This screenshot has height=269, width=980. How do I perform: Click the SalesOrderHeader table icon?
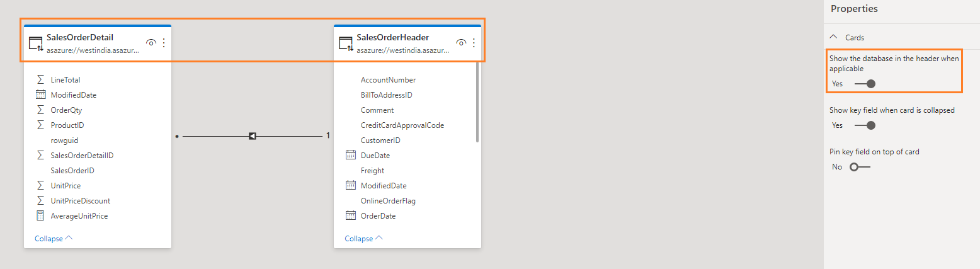pos(346,43)
